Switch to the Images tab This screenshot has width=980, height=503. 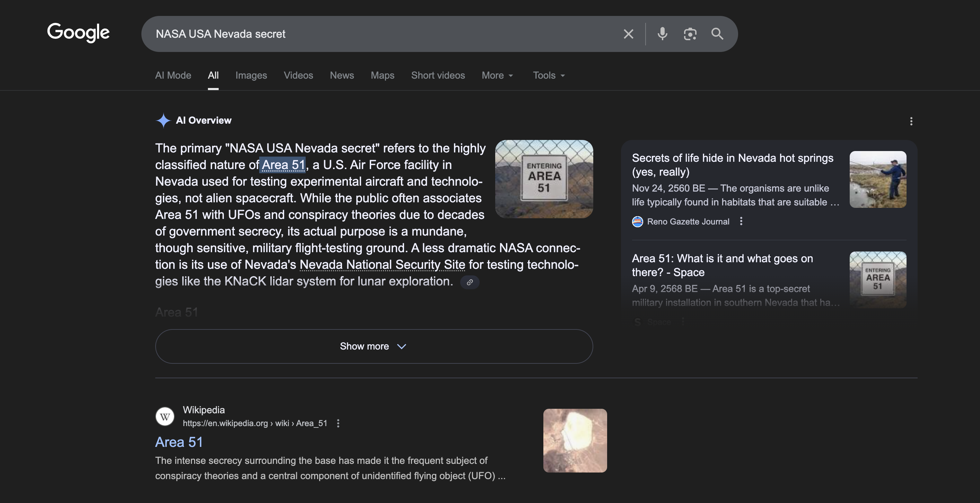coord(251,75)
